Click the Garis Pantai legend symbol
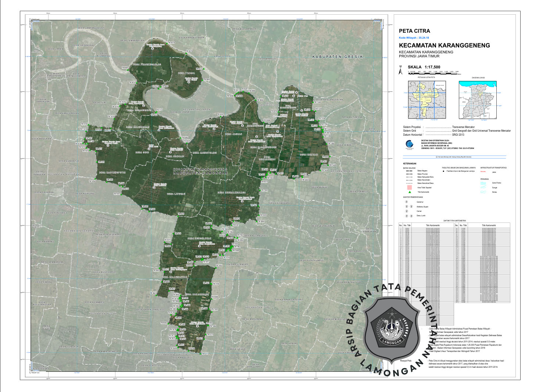Screen dimensions: 557x392 pyautogui.click(x=483, y=183)
